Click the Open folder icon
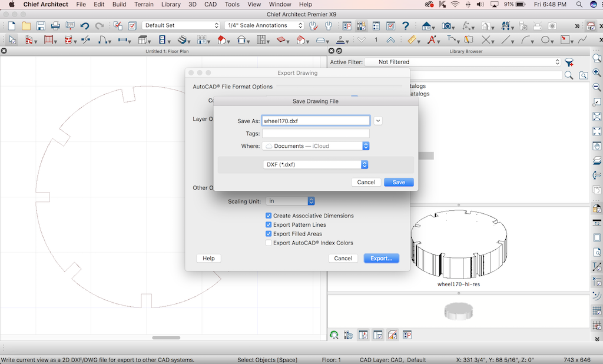The image size is (603, 364). pos(26,26)
